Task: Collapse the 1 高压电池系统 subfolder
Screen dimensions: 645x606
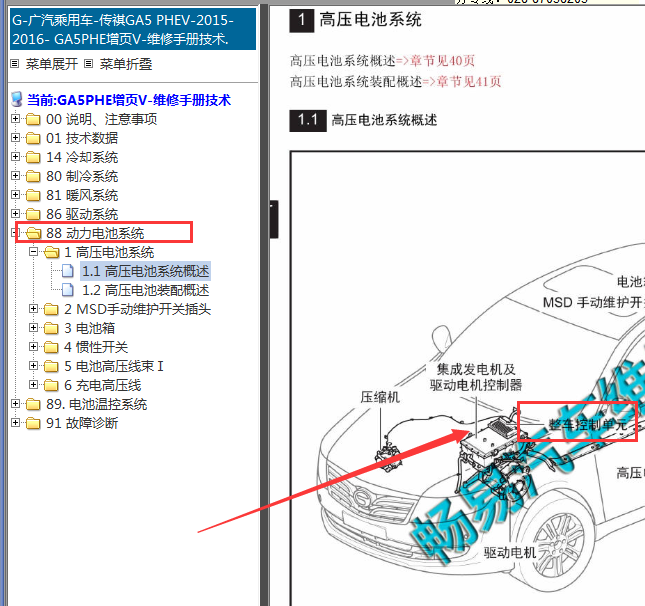Action: pyautogui.click(x=34, y=252)
